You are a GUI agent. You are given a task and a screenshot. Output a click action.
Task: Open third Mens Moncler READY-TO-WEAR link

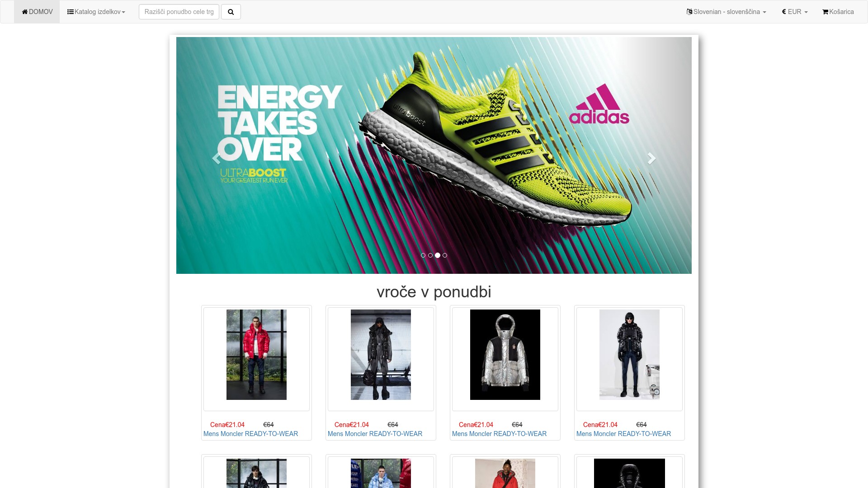click(499, 434)
